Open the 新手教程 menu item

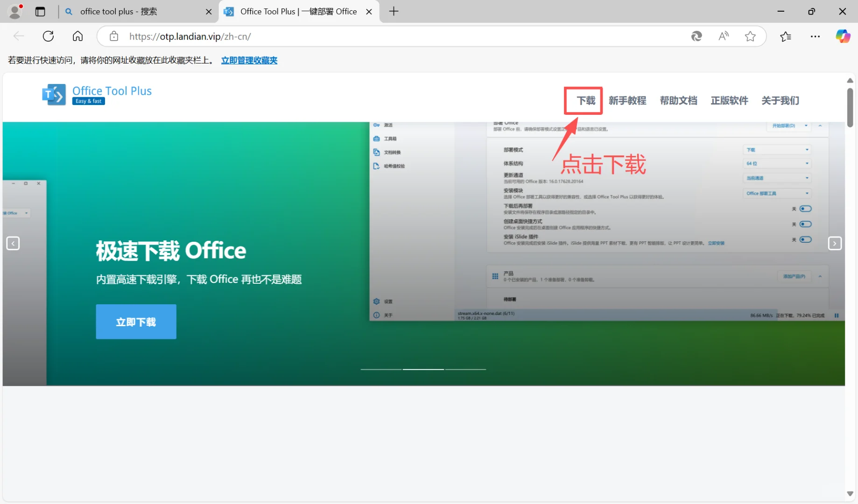pyautogui.click(x=627, y=100)
